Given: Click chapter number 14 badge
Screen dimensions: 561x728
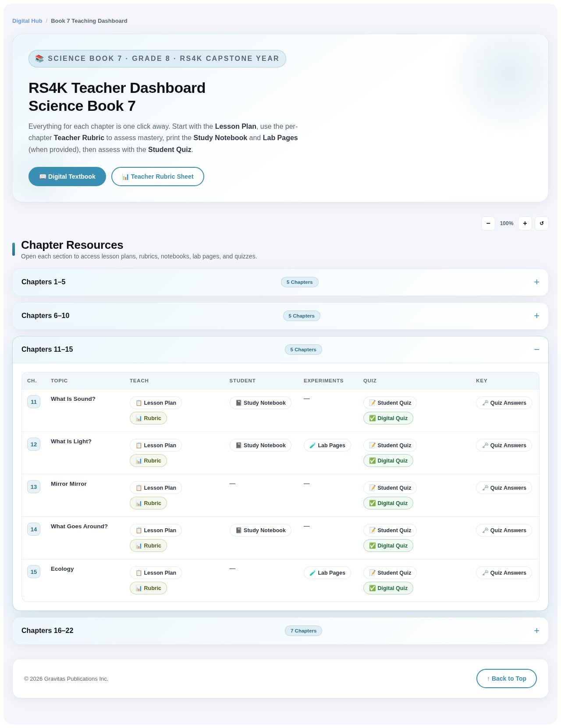Looking at the screenshot, I should tap(34, 529).
